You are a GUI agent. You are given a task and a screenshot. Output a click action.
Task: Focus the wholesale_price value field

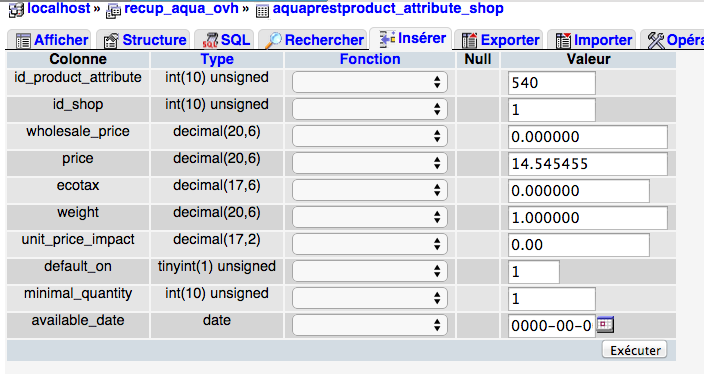(x=588, y=137)
